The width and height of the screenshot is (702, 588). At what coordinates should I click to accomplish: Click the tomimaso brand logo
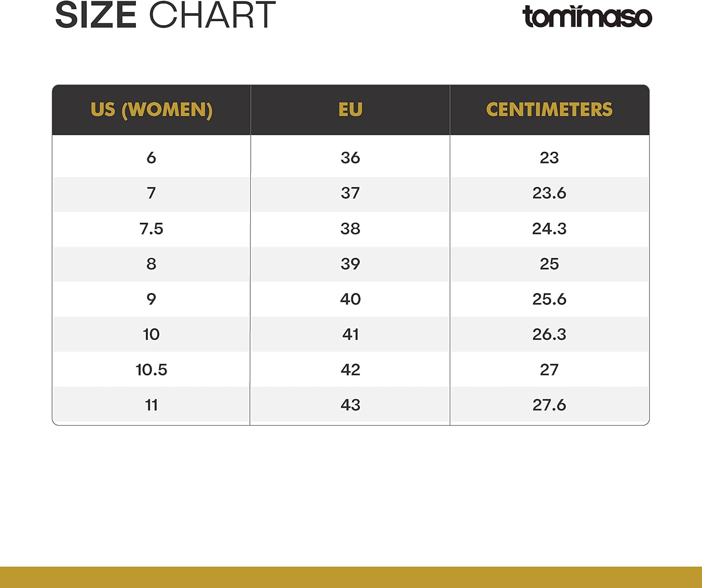587,16
